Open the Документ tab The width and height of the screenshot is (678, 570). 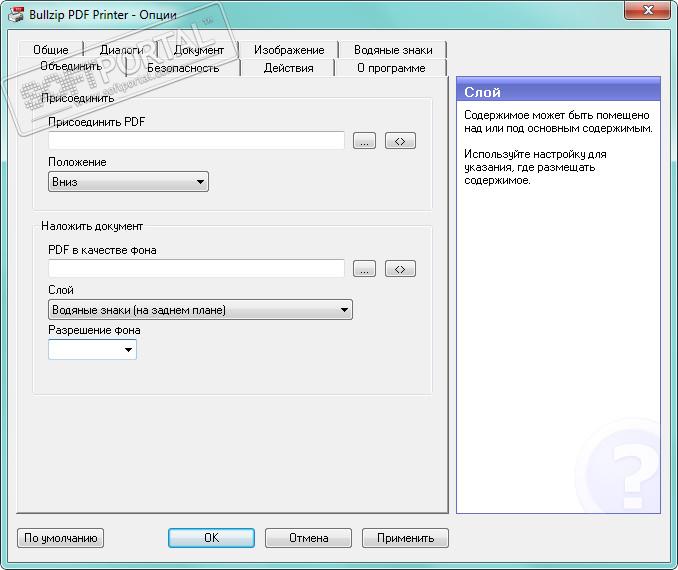tap(198, 50)
